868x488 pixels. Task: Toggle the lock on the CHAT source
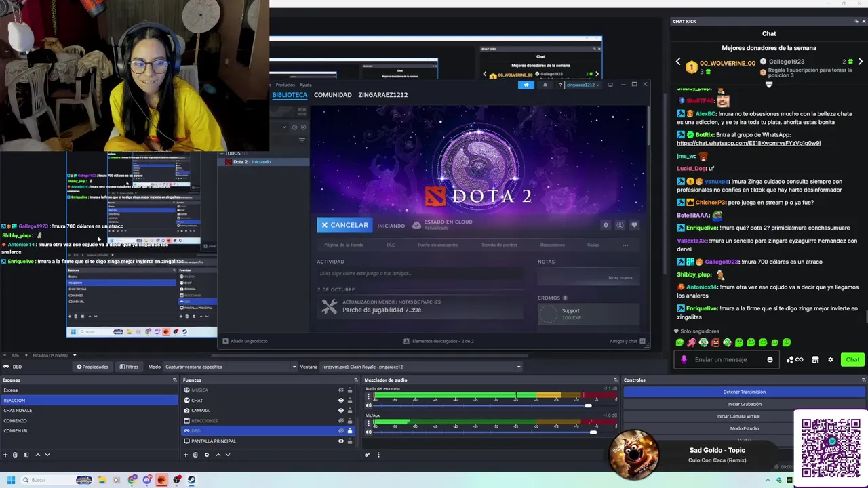[x=350, y=401]
